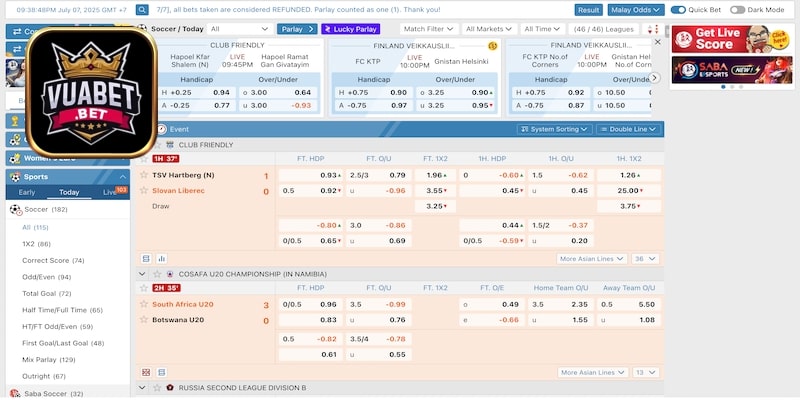The image size is (800, 400).
Task: Star the COSAFA U20 Championship league
Action: pyautogui.click(x=157, y=274)
